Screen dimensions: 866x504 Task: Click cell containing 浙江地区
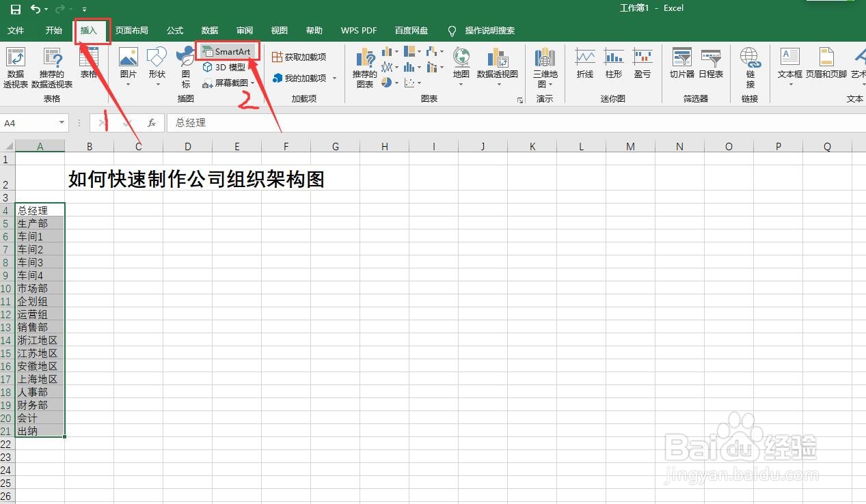[40, 340]
